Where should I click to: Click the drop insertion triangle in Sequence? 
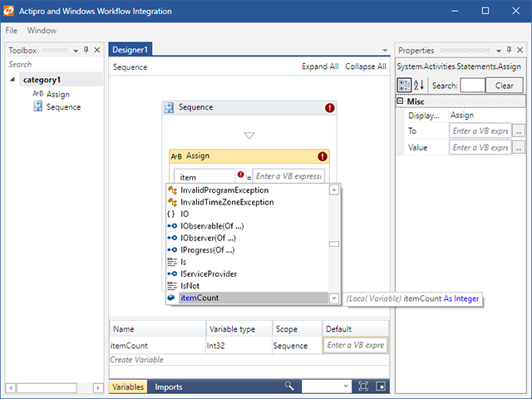(x=249, y=135)
